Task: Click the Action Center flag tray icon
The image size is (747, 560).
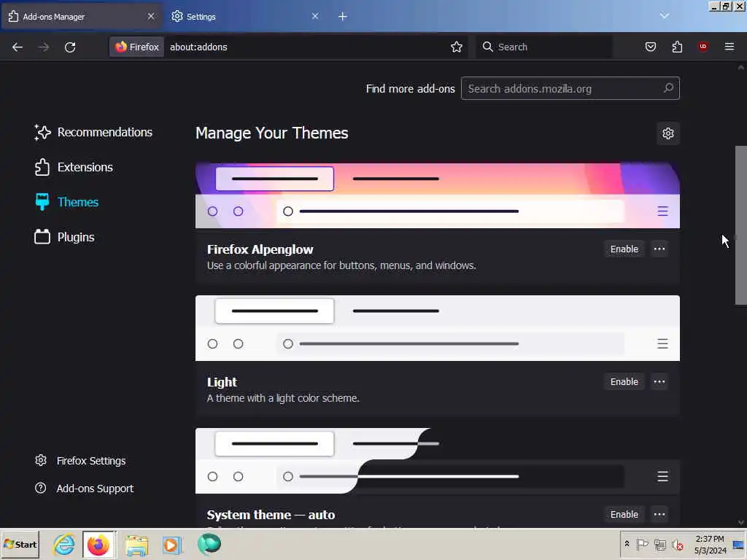Action: coord(642,544)
